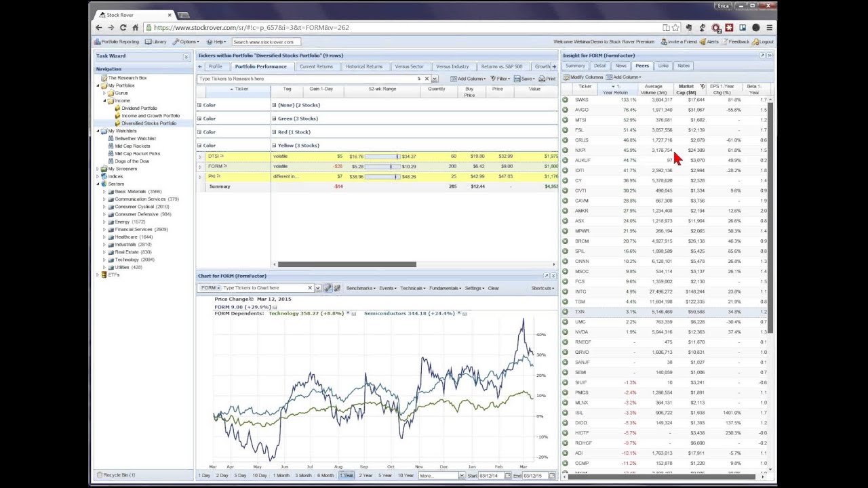Expand the Red (1 Stock) group

pos(274,132)
